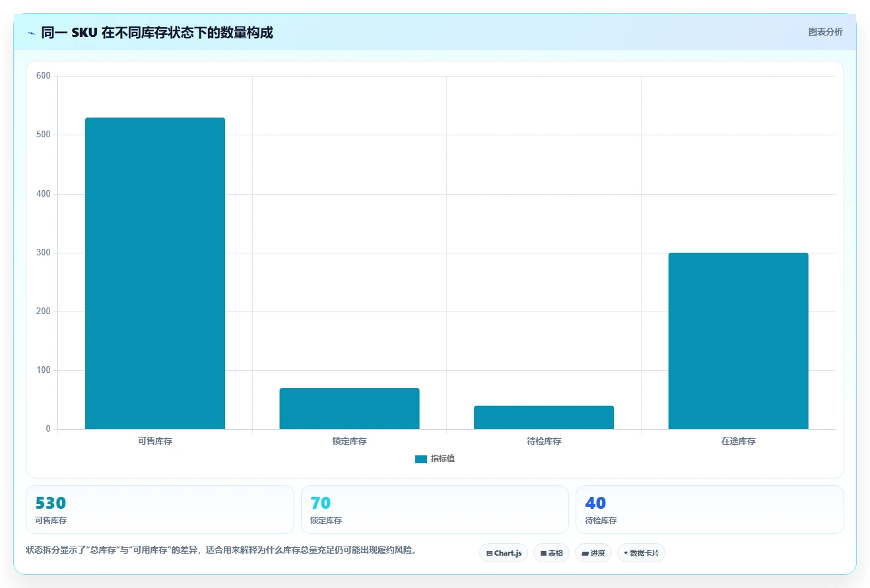870x588 pixels.
Task: Click the 530 value in the first card
Action: [50, 504]
